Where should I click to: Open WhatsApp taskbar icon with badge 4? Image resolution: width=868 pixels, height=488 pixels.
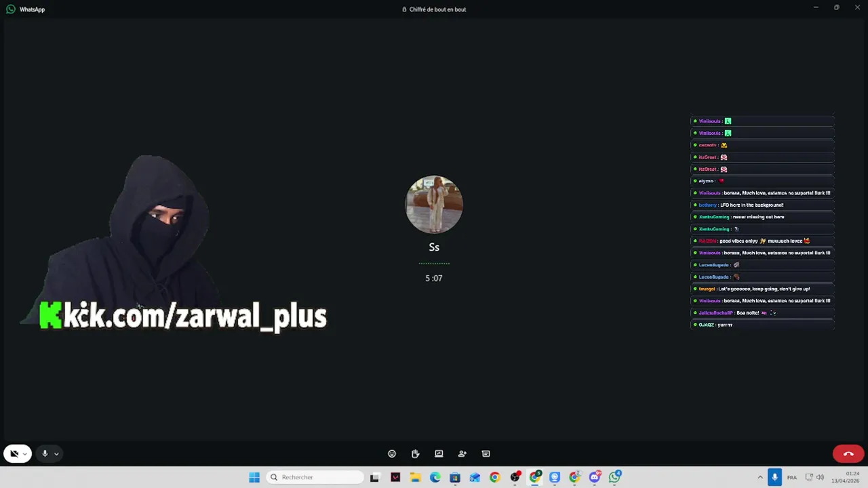coord(615,477)
